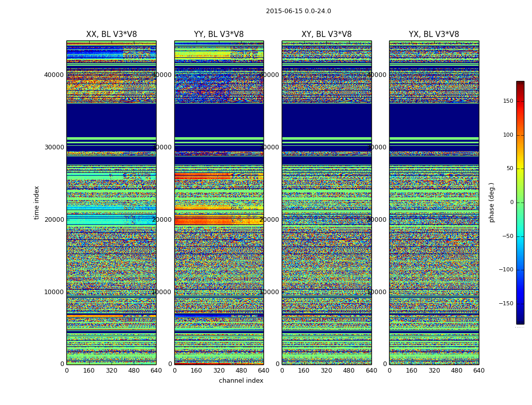Click colorbar tick label −50
The width and height of the screenshot is (532, 405).
click(508, 236)
